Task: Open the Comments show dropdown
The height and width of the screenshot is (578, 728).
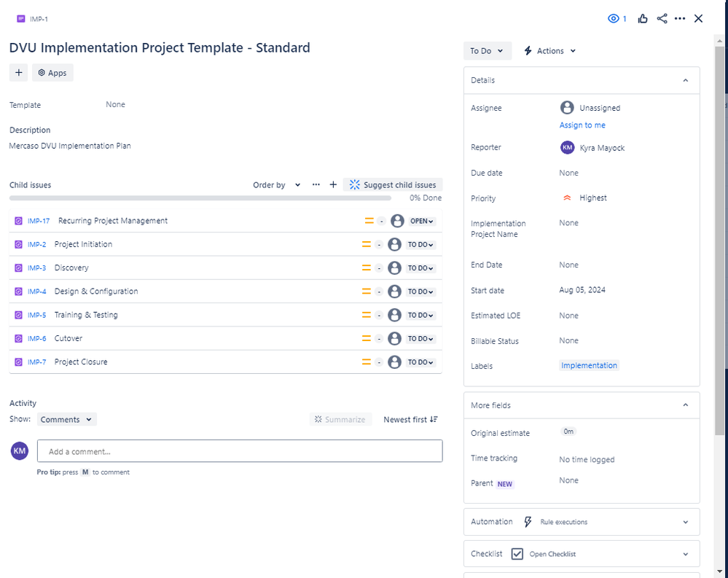Action: click(67, 420)
